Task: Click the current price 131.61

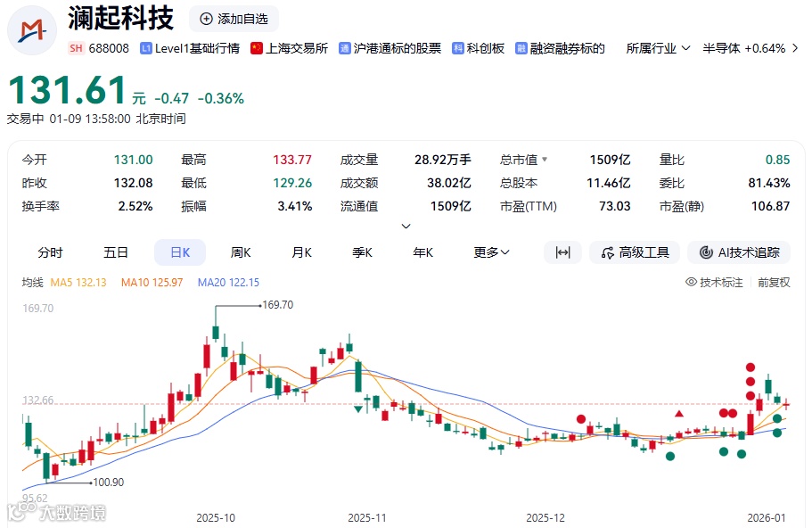Action: click(x=68, y=91)
